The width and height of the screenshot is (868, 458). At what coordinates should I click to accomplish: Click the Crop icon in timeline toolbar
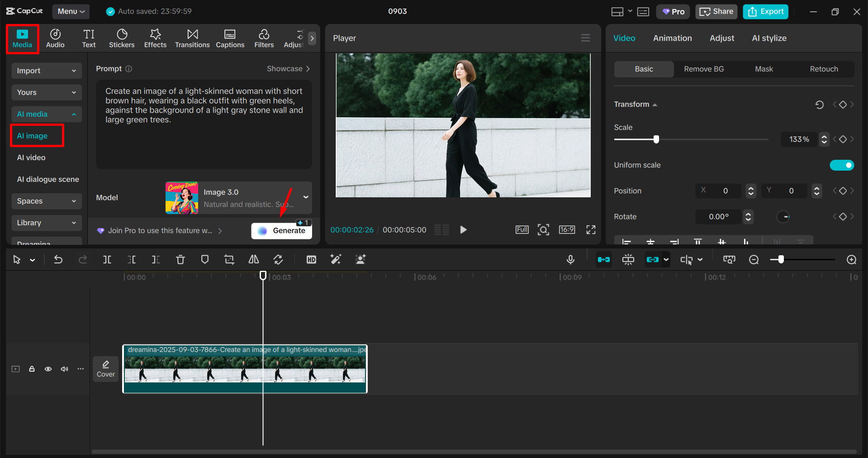229,259
